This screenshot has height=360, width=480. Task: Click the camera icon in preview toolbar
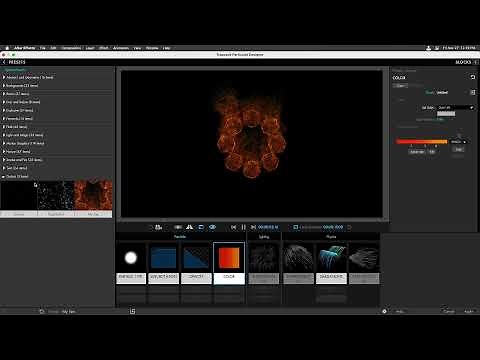(159, 227)
